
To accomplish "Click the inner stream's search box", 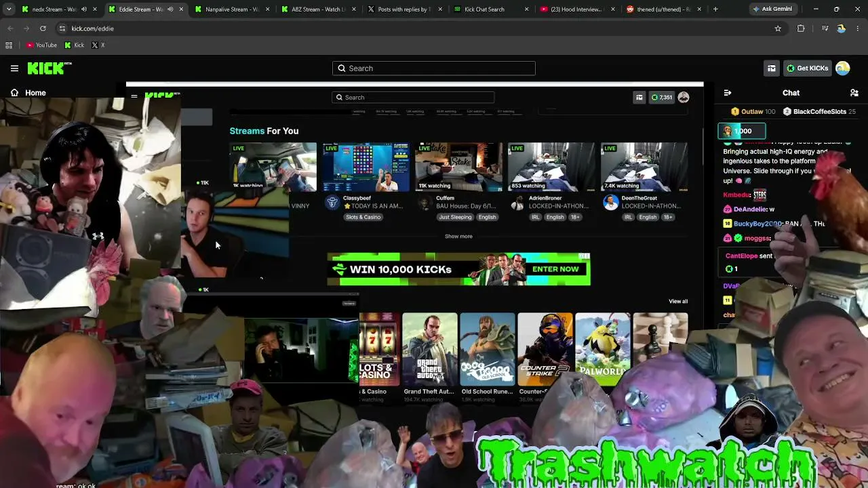I will click(x=412, y=98).
